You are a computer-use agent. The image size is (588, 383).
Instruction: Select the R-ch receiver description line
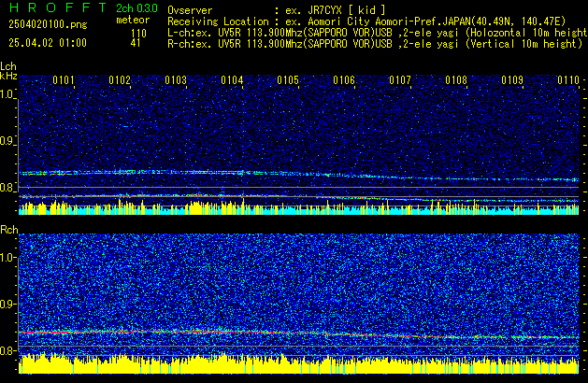375,44
